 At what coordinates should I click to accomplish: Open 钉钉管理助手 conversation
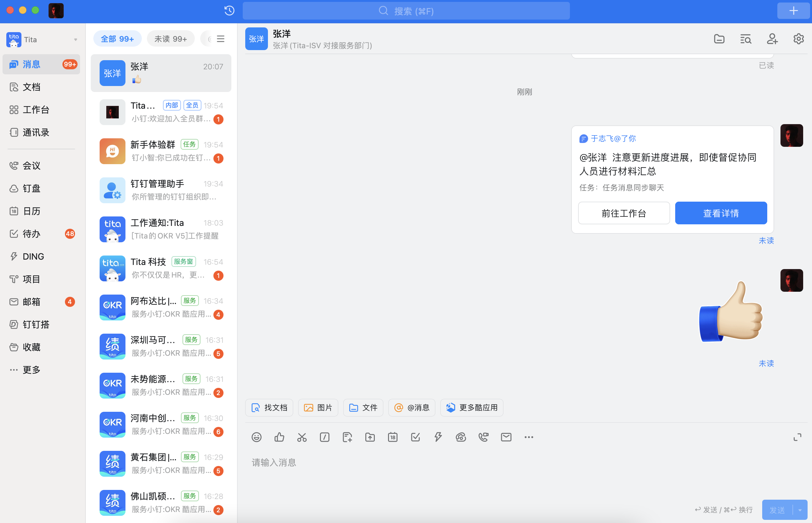pos(161,190)
